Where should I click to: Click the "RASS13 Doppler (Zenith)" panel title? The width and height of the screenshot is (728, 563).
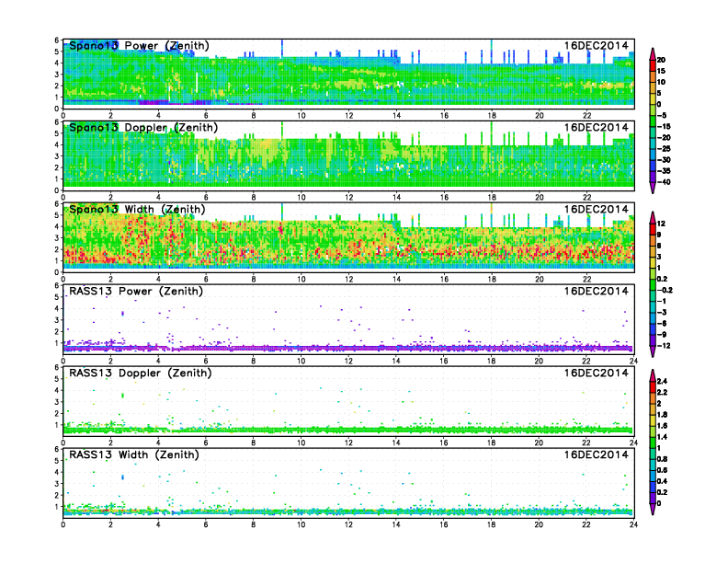(x=141, y=373)
